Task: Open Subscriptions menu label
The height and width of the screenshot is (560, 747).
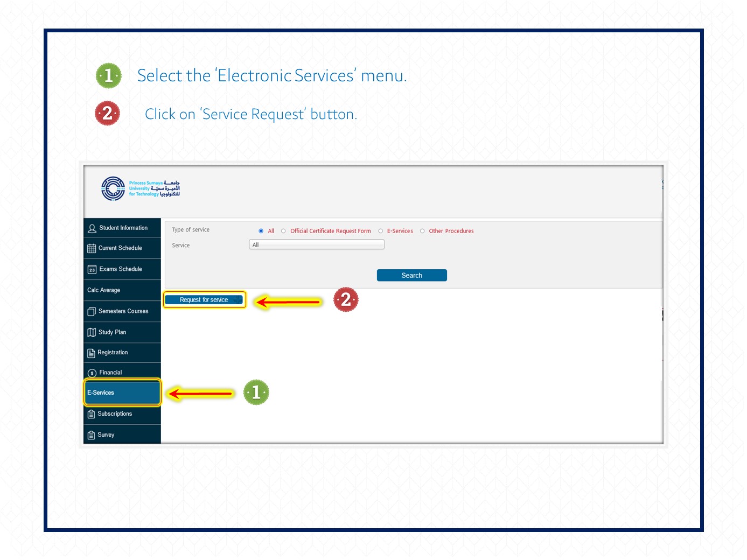Action: click(x=115, y=414)
